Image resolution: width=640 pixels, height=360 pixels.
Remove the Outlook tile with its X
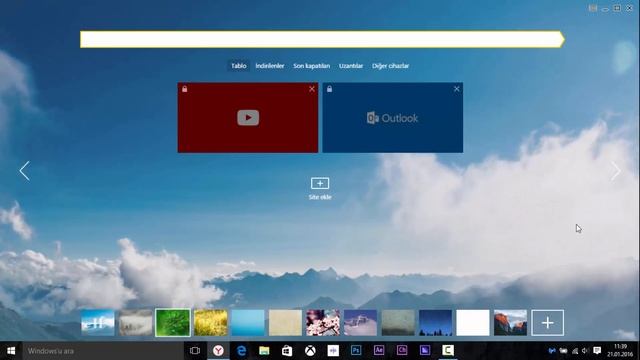457,89
